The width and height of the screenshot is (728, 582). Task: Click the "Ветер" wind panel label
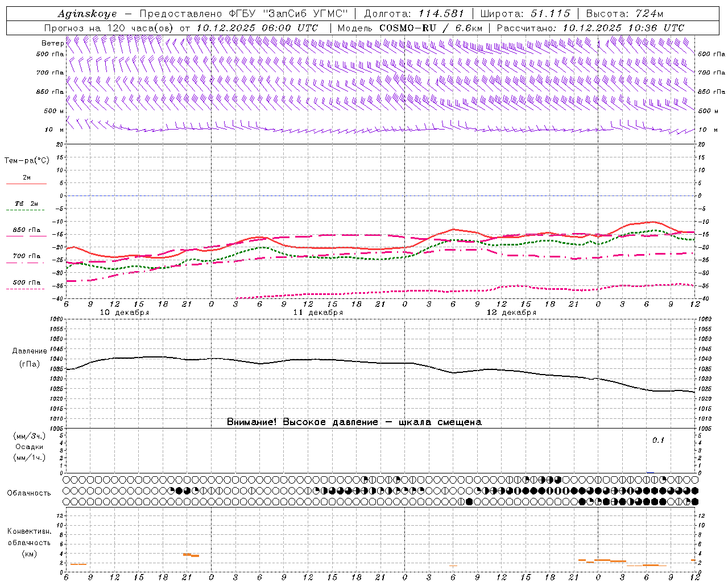(x=52, y=43)
